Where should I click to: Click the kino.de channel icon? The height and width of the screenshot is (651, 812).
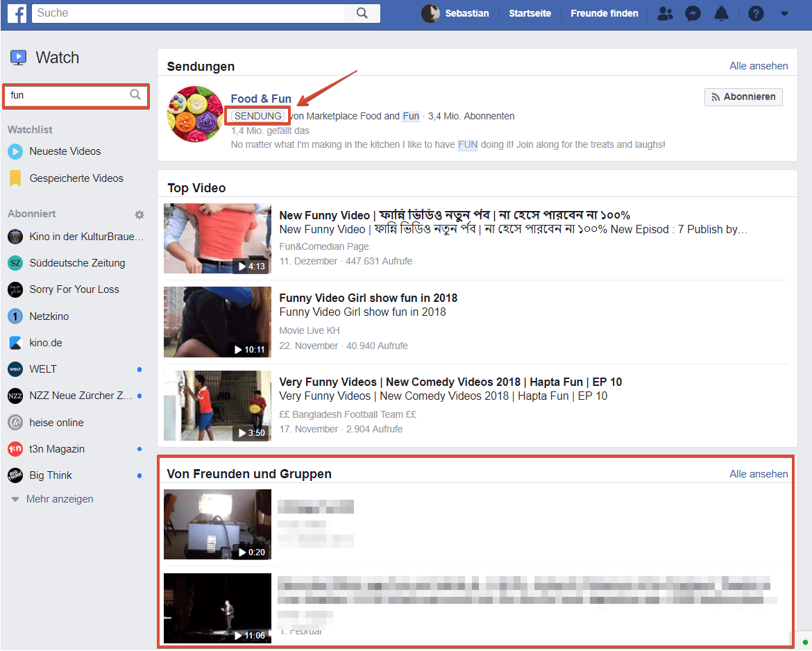[x=15, y=343]
